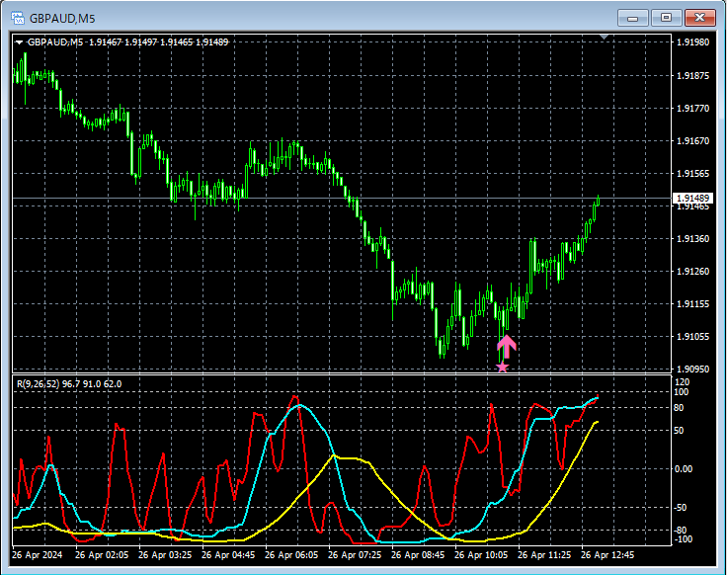728x575 pixels.
Task: Click time label 26 Apr 12:45
Action: click(x=607, y=555)
